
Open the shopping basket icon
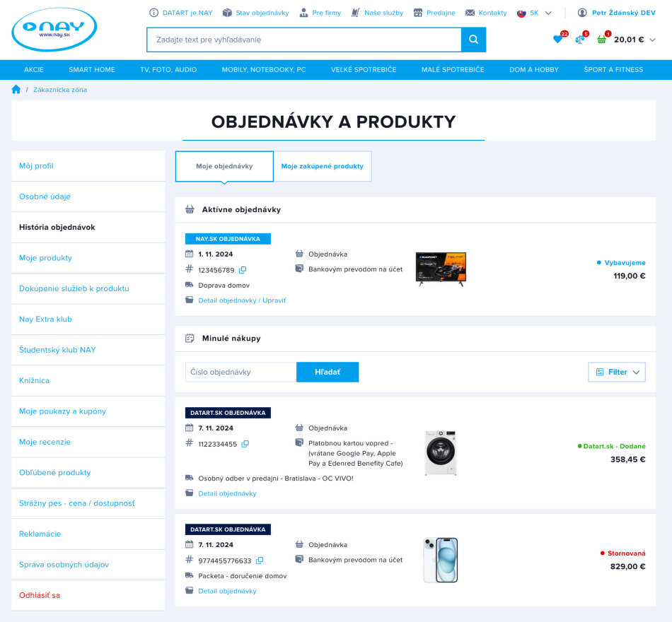click(601, 40)
